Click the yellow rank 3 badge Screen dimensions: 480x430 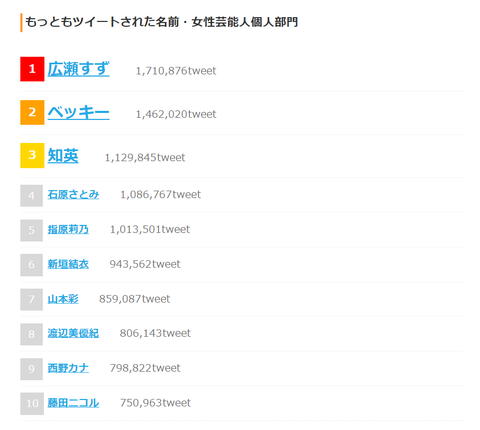[32, 155]
